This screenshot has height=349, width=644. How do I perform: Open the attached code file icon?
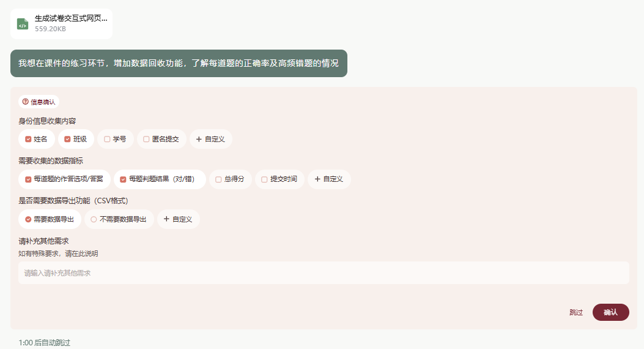click(23, 24)
